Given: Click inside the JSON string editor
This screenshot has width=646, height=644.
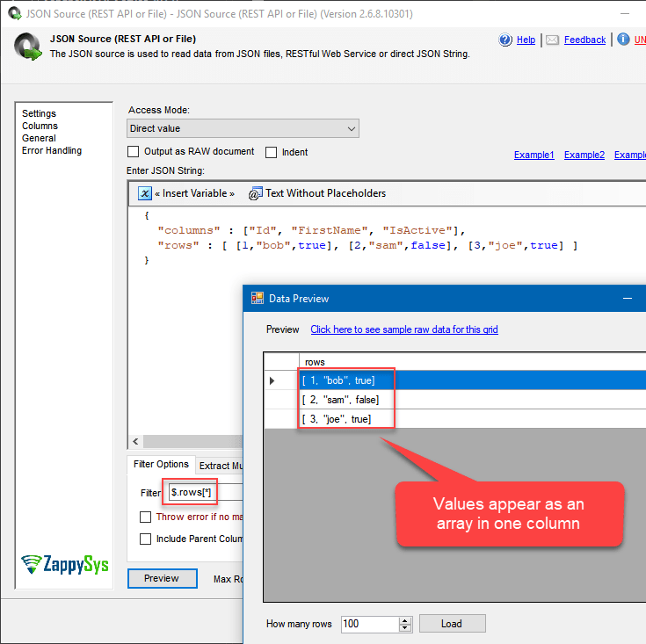Looking at the screenshot, I should coord(387,320).
